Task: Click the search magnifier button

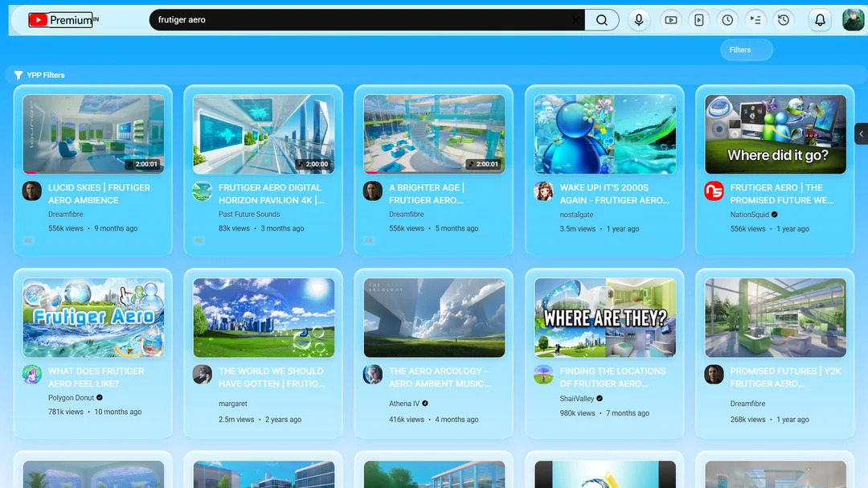Action: (x=602, y=20)
